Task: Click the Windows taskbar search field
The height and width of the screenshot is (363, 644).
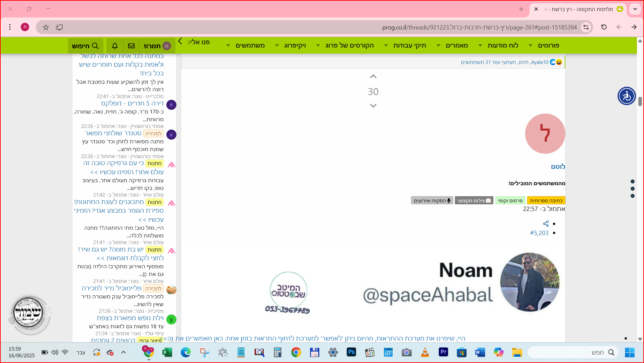Action: [x=572, y=352]
